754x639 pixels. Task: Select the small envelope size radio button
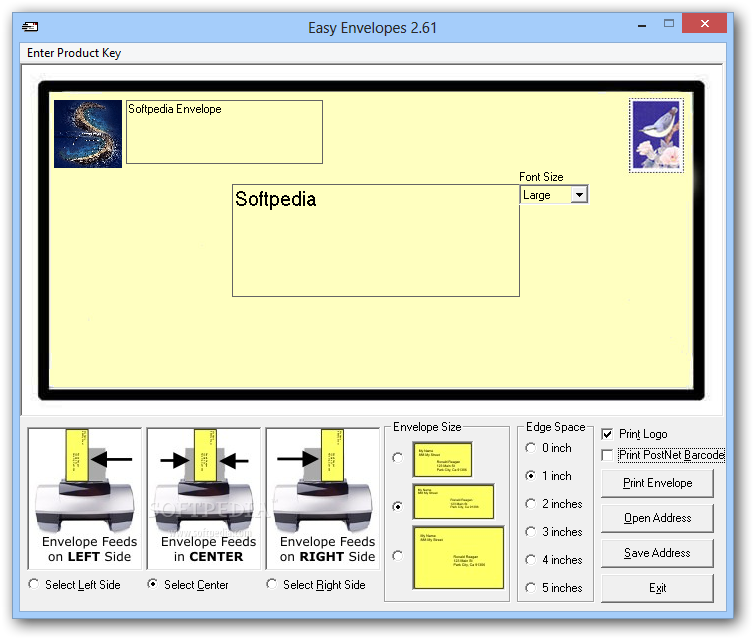coord(398,457)
